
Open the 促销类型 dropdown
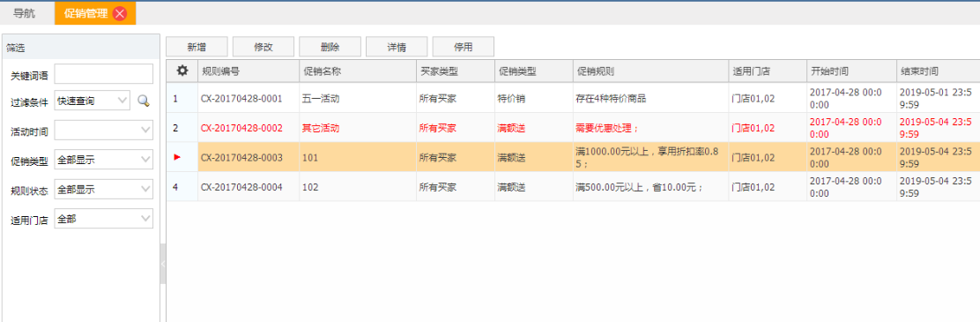(x=104, y=160)
